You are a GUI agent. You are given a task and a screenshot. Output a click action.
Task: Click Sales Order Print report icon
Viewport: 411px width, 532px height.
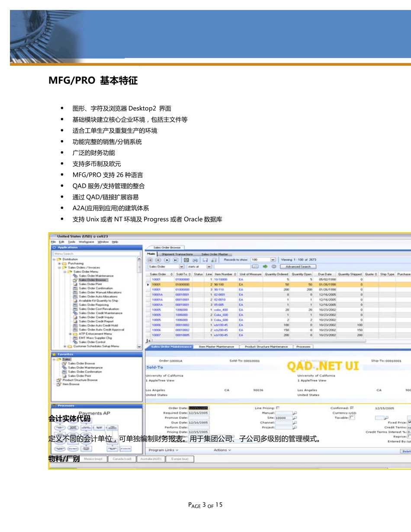click(75, 284)
